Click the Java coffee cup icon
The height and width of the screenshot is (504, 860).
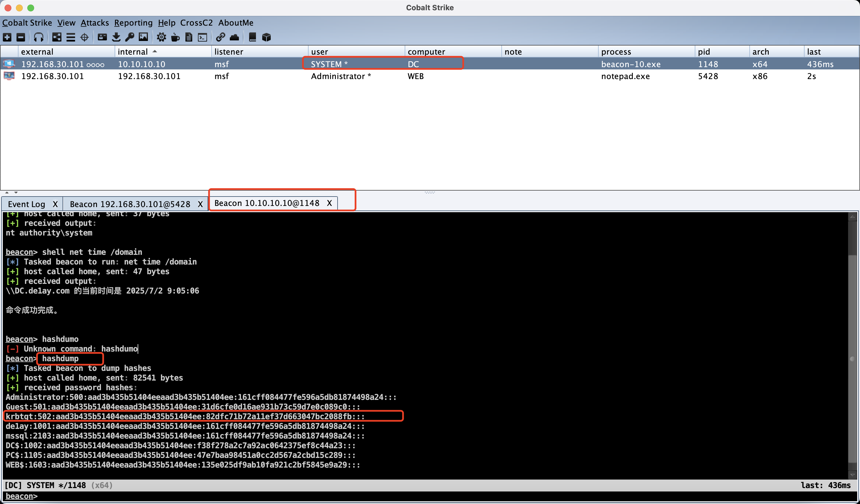click(175, 37)
